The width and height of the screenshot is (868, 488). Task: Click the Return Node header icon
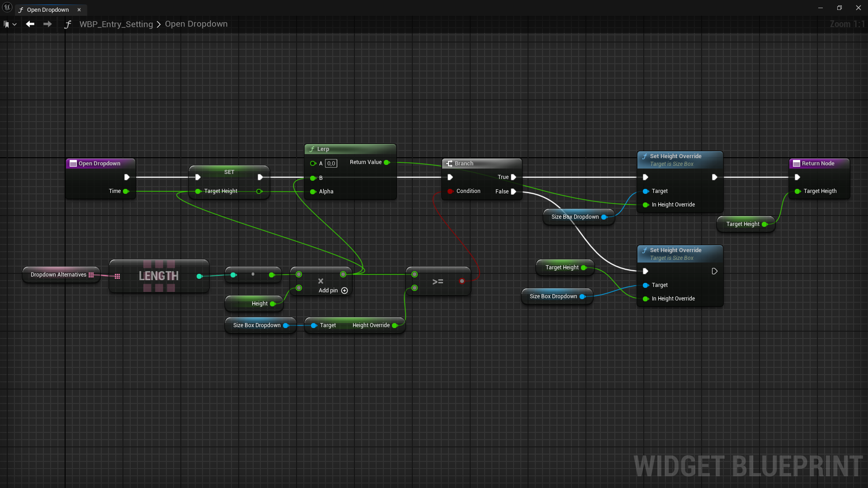pyautogui.click(x=797, y=164)
